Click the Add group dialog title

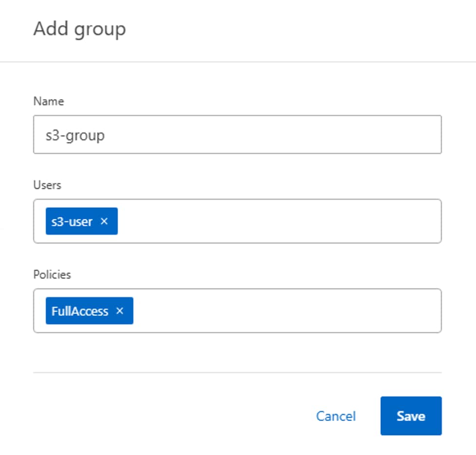79,28
